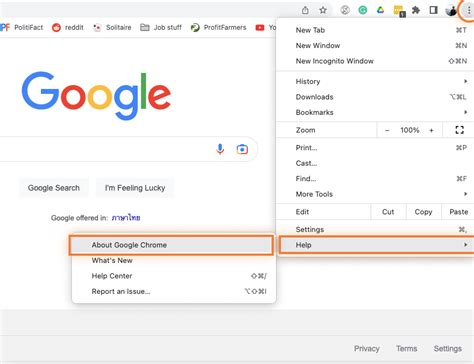Open Downloads from the menu
474x364 pixels.
375,97
